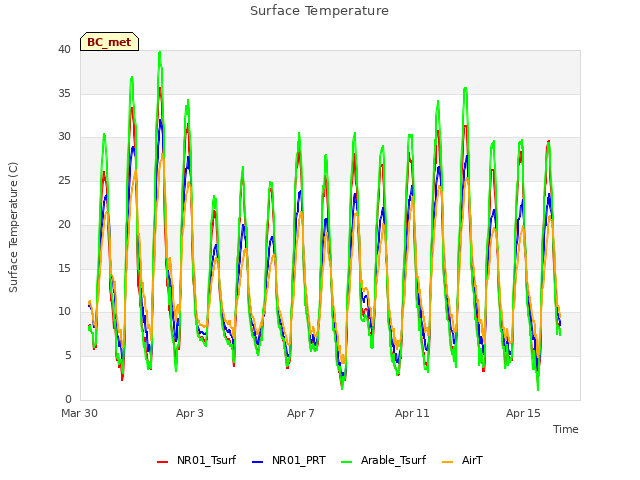Click the Mar 30 x-axis label
This screenshot has height=480, width=640.
pos(80,413)
